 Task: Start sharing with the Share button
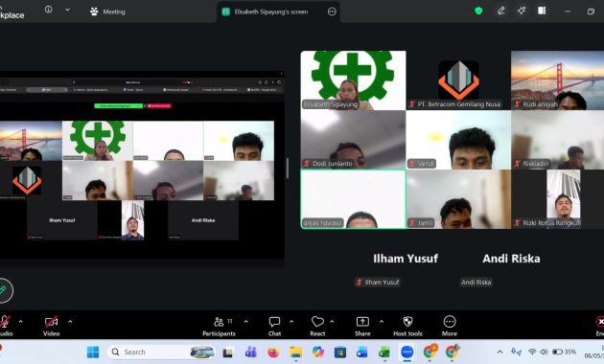362,327
